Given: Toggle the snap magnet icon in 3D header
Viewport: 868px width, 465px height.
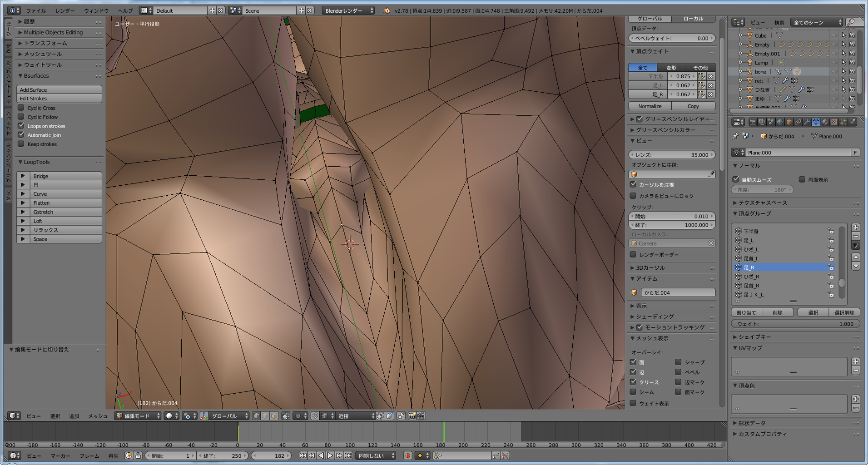Looking at the screenshot, I should point(315,416).
